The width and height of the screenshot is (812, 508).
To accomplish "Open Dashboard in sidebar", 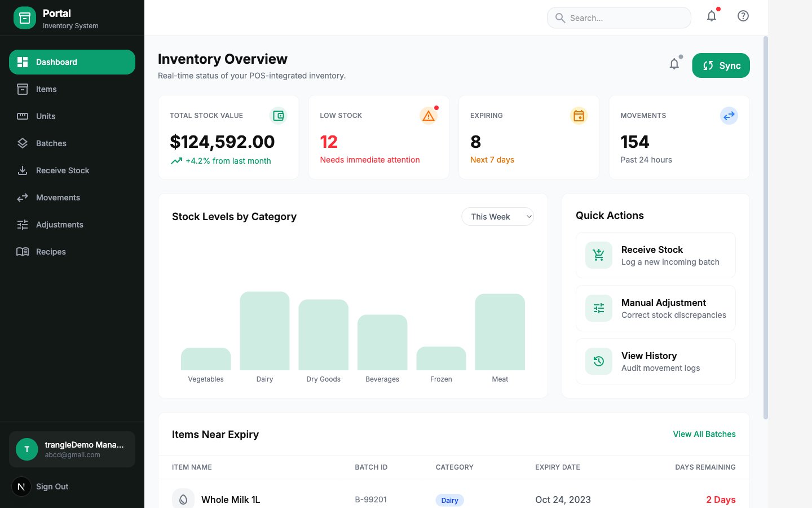I will 72,62.
